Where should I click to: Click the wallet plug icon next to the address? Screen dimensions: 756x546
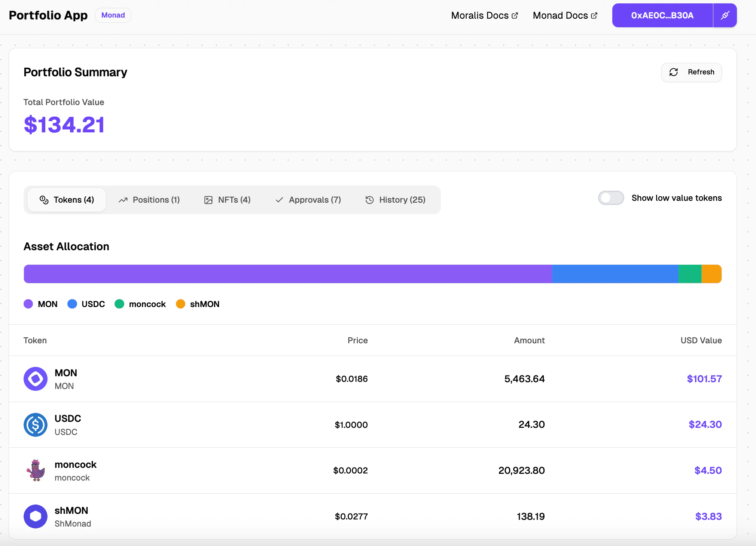click(725, 15)
